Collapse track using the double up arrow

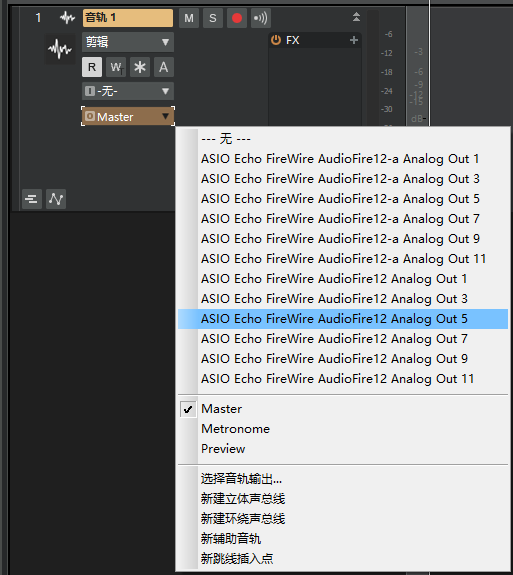(x=356, y=17)
